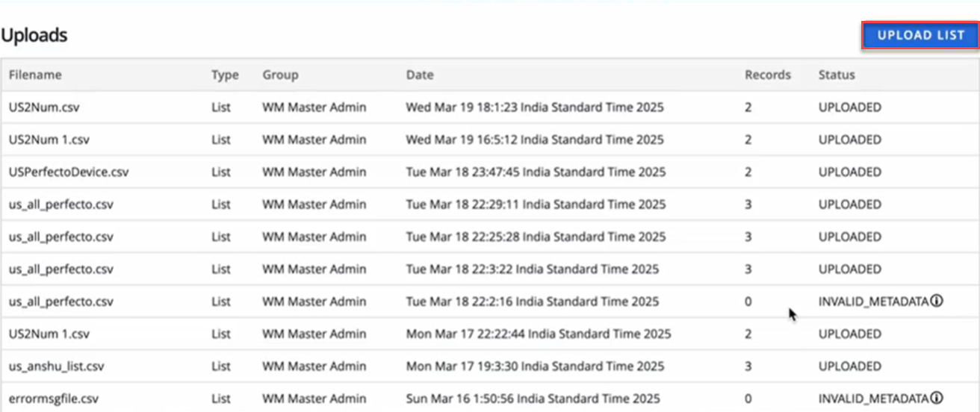Open the US2Num.csv file entry
980x412 pixels.
click(x=44, y=107)
